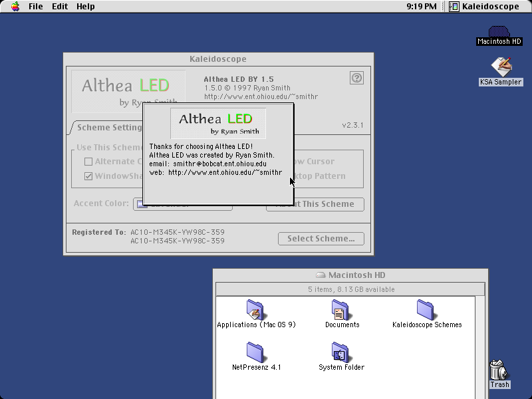Open the Help menu
The width and height of the screenshot is (532, 399).
coord(86,7)
